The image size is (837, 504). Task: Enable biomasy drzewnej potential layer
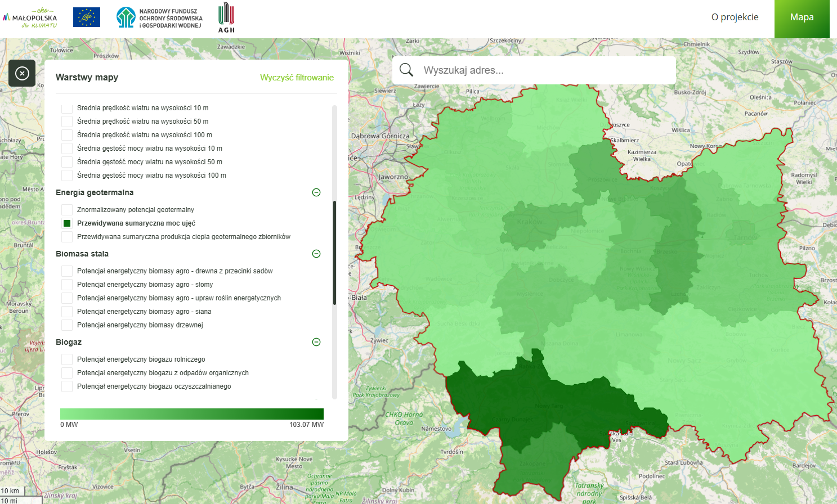67,325
